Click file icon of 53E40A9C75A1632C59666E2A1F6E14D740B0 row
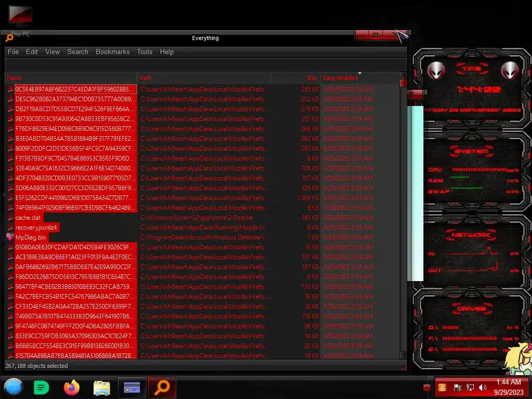The width and height of the screenshot is (532, 399). click(10, 168)
